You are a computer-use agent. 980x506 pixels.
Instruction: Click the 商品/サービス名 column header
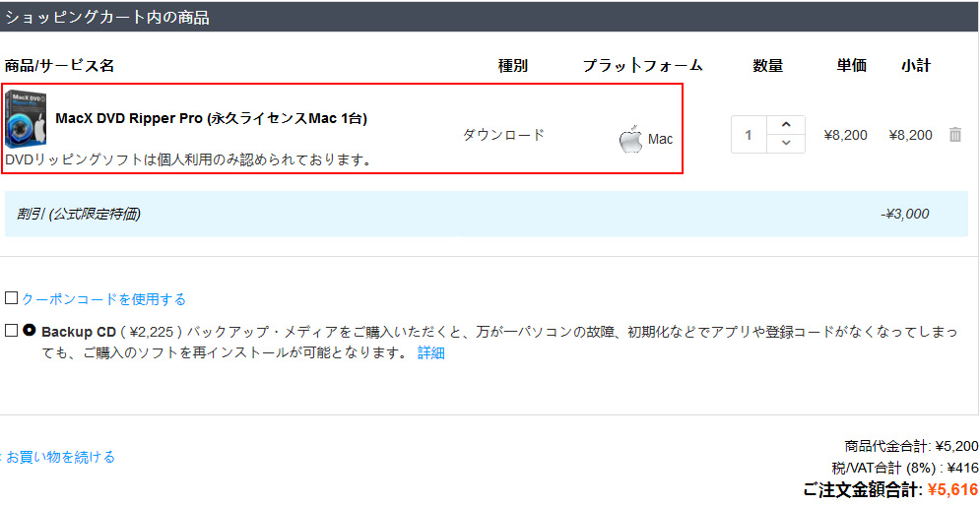click(59, 66)
